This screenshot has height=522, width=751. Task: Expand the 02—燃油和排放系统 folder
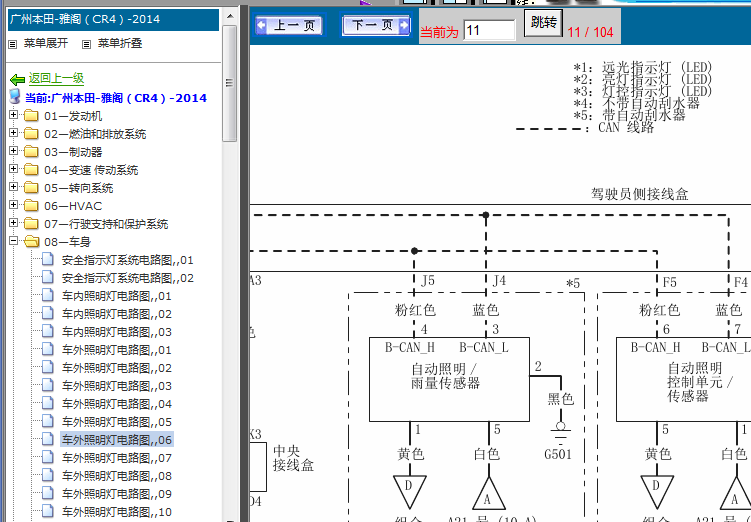coord(13,133)
